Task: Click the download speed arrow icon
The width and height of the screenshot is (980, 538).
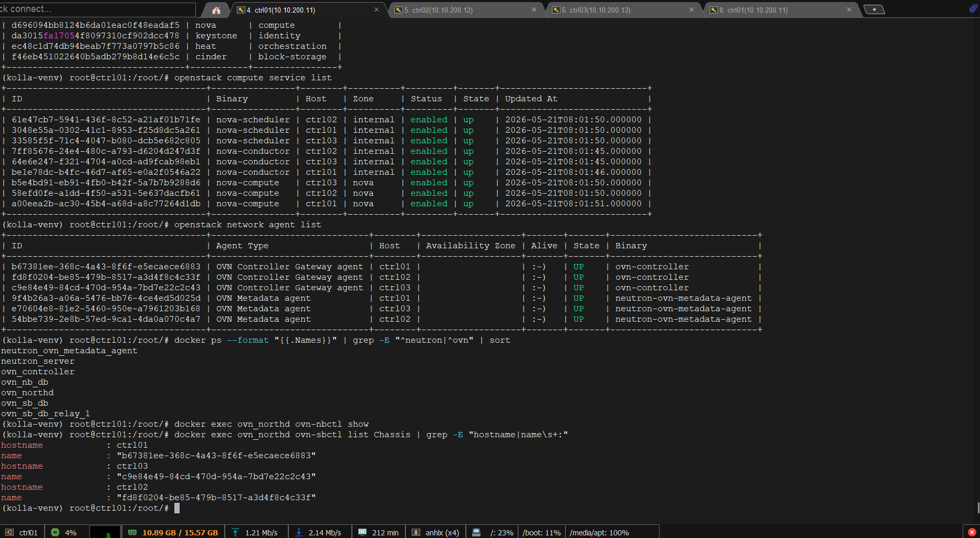Action: click(299, 532)
